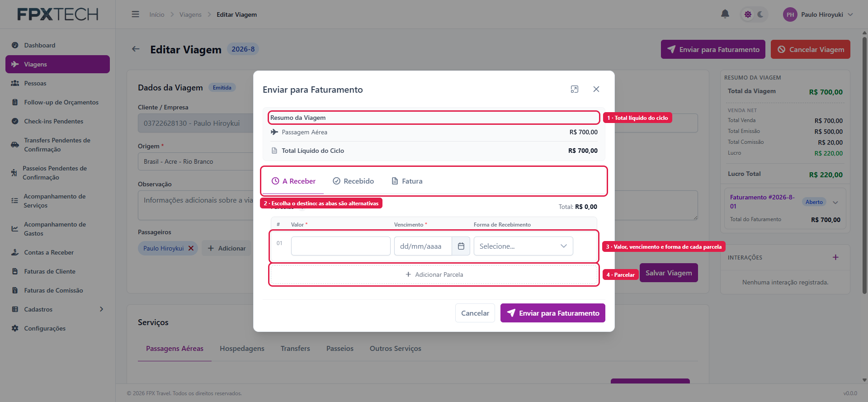
Task: Open Check-ins Pendentes
Action: [57, 121]
